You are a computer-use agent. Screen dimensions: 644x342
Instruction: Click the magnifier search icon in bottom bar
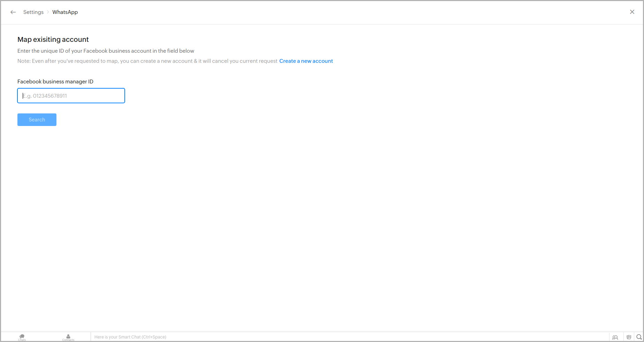click(639, 337)
